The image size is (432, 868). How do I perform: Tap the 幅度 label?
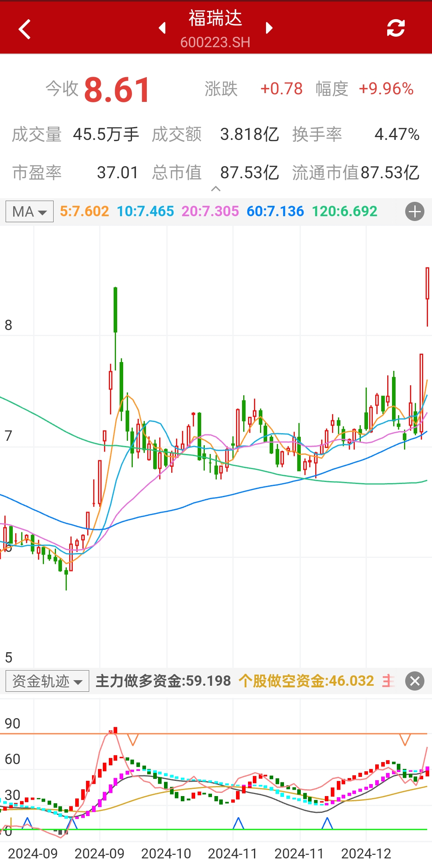tap(332, 89)
